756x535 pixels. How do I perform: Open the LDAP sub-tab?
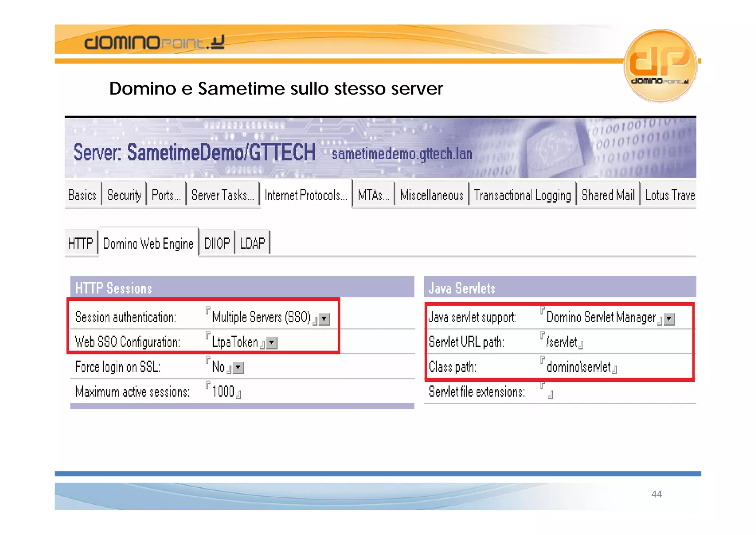pyautogui.click(x=252, y=243)
